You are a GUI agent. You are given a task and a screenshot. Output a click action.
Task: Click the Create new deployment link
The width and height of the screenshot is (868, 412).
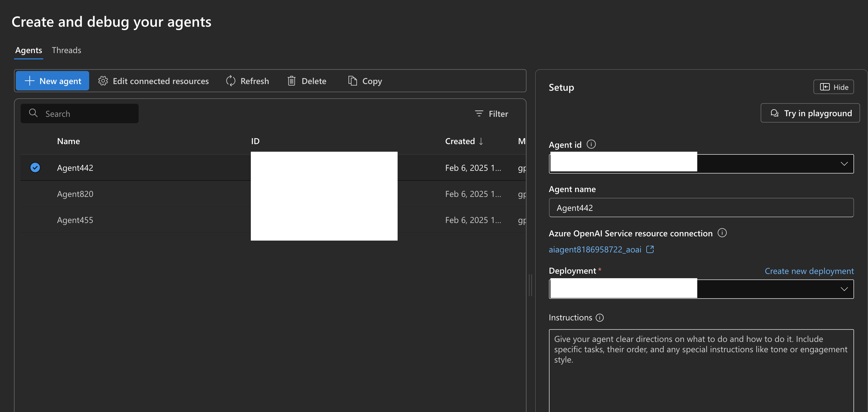point(809,271)
